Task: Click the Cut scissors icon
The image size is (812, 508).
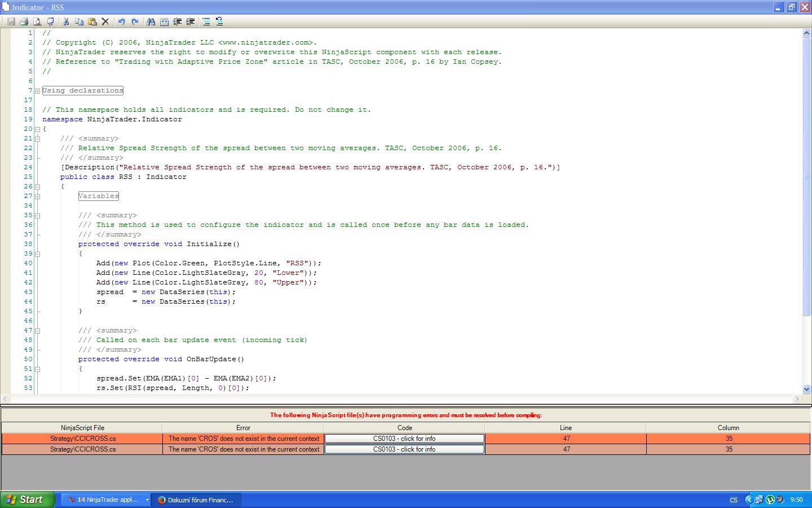Action: (66, 21)
